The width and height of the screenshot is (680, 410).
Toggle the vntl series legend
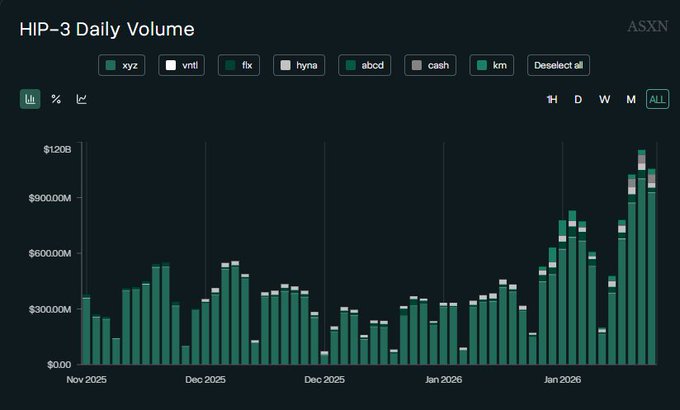click(x=181, y=65)
